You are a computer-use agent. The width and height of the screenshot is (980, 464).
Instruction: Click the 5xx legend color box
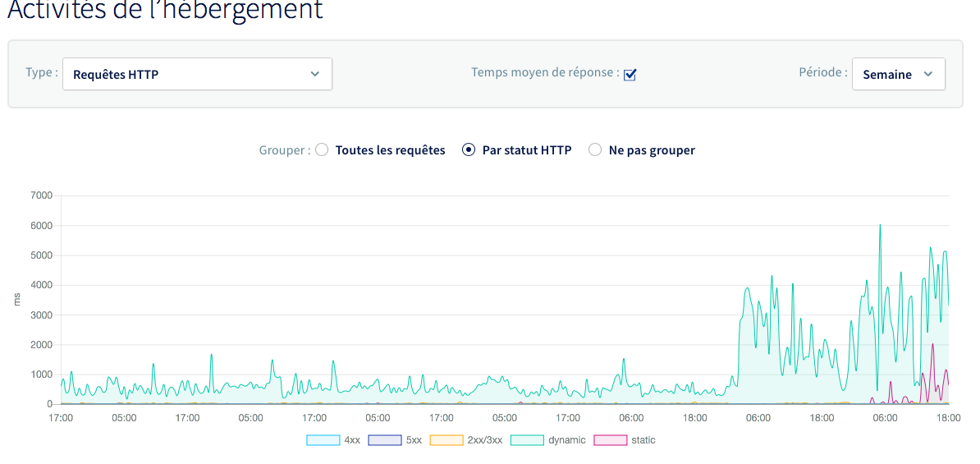point(384,440)
